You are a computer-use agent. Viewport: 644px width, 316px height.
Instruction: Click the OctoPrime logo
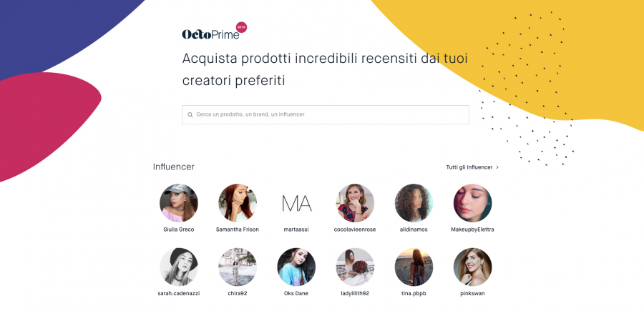coord(210,34)
